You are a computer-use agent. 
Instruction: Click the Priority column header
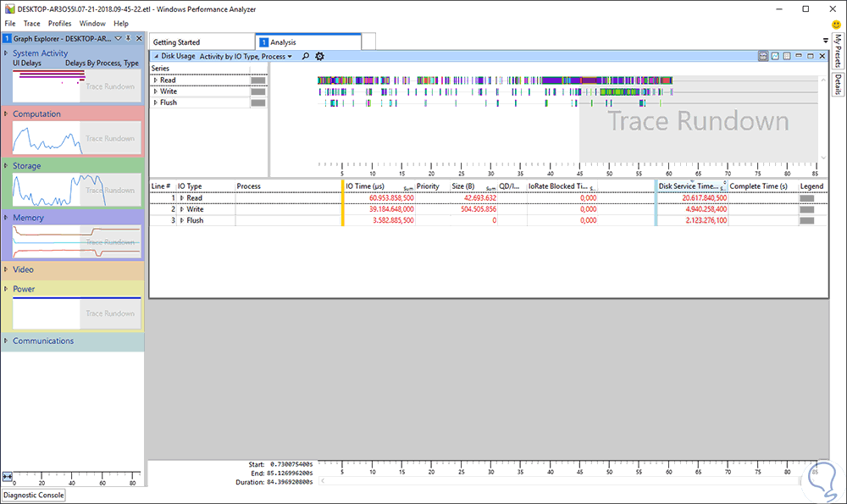pyautogui.click(x=432, y=186)
